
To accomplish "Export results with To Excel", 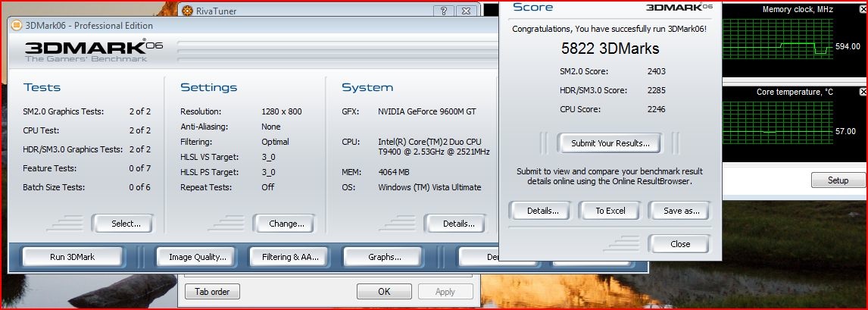I will pyautogui.click(x=610, y=211).
